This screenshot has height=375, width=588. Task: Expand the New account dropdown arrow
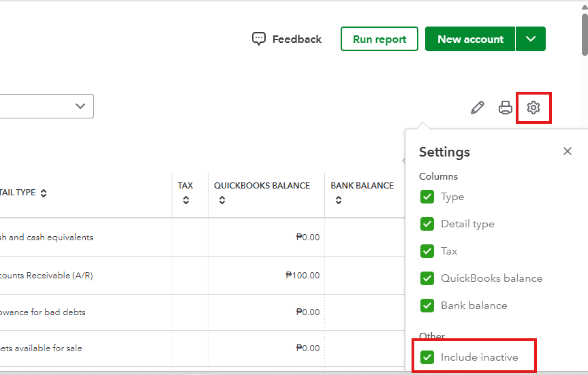tap(531, 39)
